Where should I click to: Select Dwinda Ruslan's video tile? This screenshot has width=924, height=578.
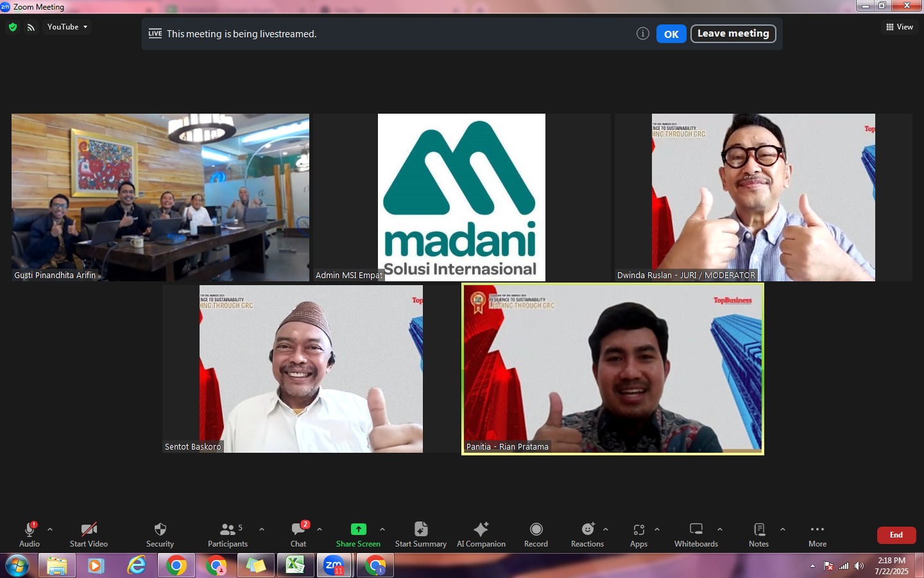(763, 197)
